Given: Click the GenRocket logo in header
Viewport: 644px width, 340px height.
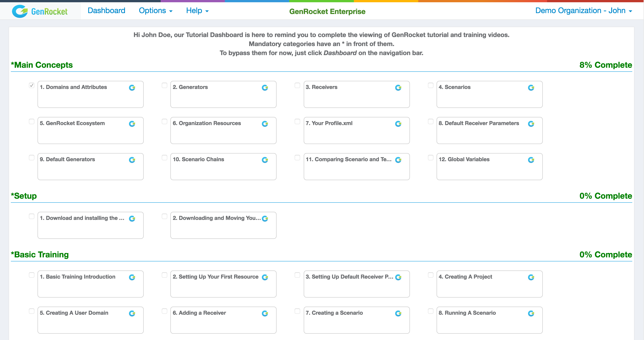Looking at the screenshot, I should (40, 11).
